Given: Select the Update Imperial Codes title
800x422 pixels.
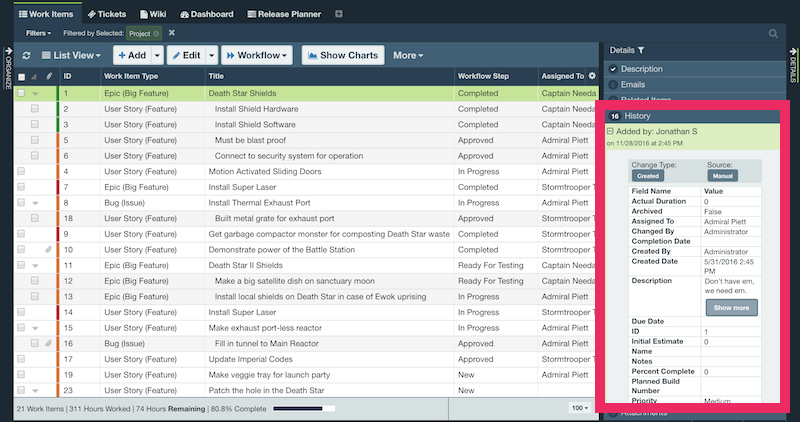Looking at the screenshot, I should 251,359.
